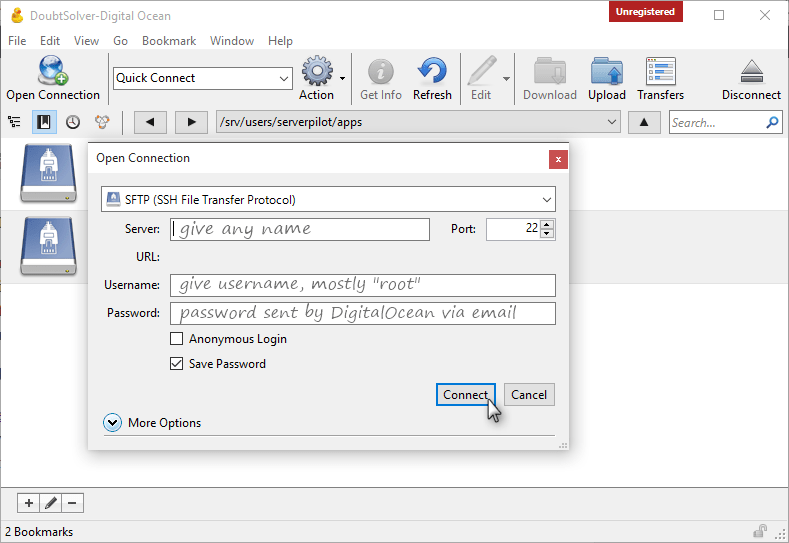Click the Open Connection globe icon
The height and width of the screenshot is (543, 789).
point(52,70)
